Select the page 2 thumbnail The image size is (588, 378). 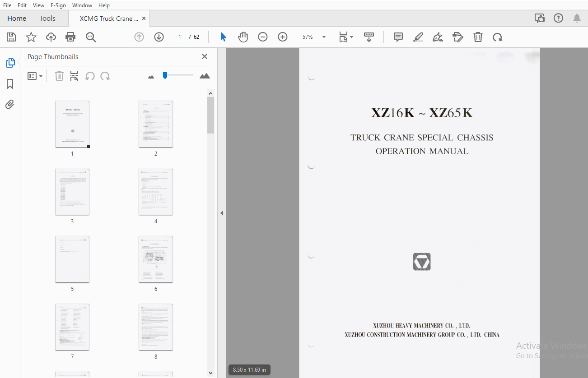tap(156, 124)
